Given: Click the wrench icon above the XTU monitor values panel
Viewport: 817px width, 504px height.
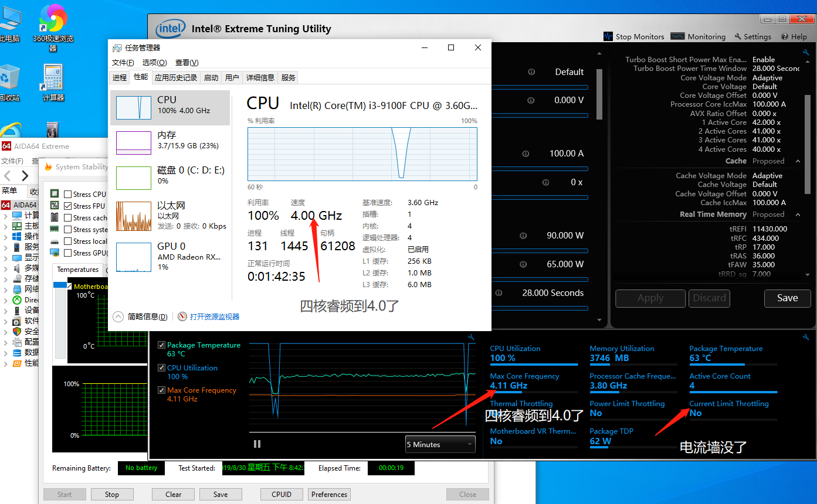Looking at the screenshot, I should point(806,336).
